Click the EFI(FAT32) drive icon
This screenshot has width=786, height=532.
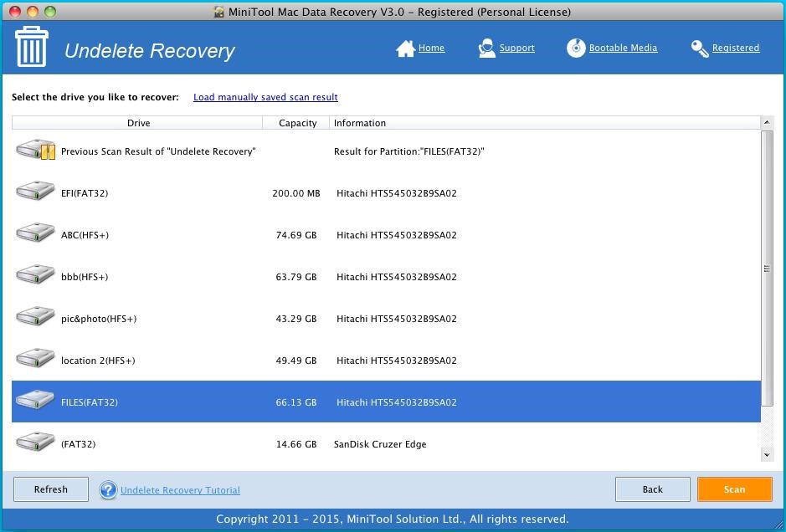[x=35, y=192]
